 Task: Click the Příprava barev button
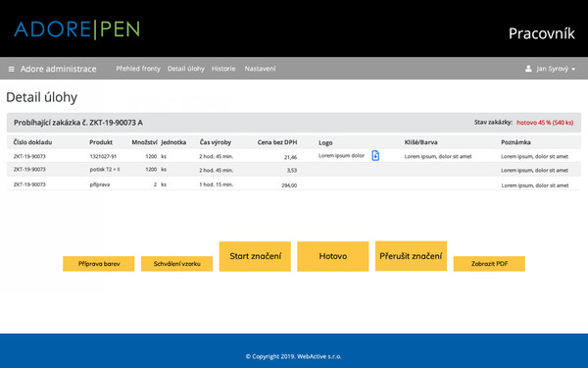99,264
